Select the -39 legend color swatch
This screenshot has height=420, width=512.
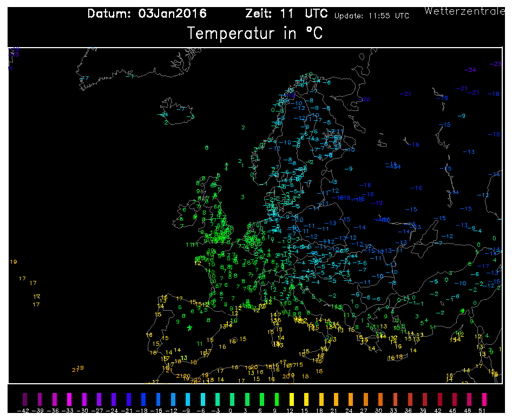(x=40, y=399)
